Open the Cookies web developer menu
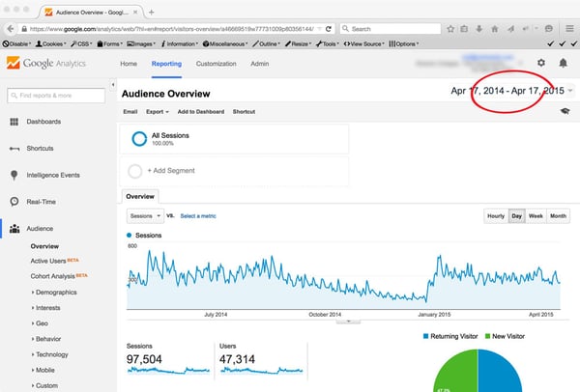This screenshot has width=580, height=392. (50, 44)
